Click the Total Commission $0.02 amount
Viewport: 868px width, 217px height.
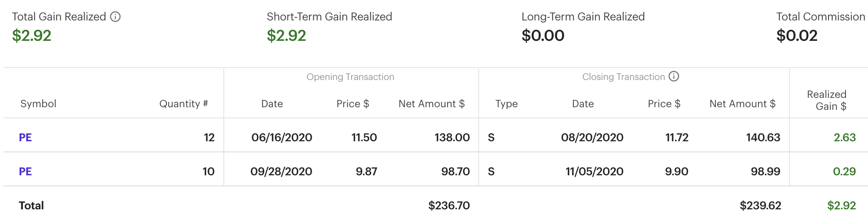coord(797,36)
